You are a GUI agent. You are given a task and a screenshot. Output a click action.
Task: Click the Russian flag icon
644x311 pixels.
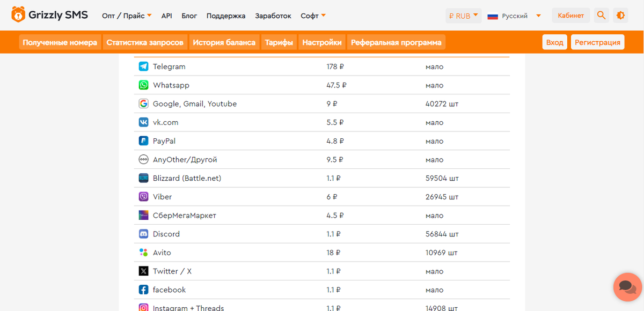click(493, 16)
